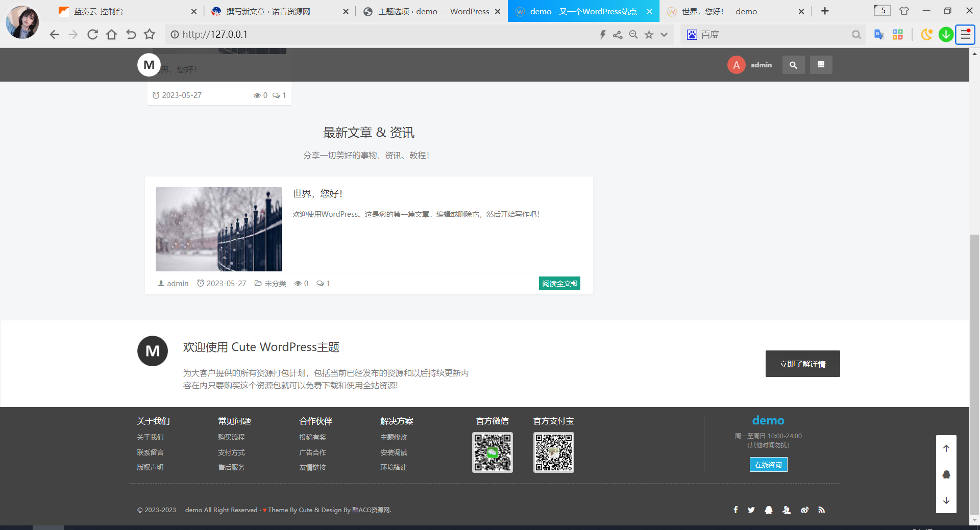Click the tab count icon showing 5
Screen dimensions: 980x530
pos(882,11)
